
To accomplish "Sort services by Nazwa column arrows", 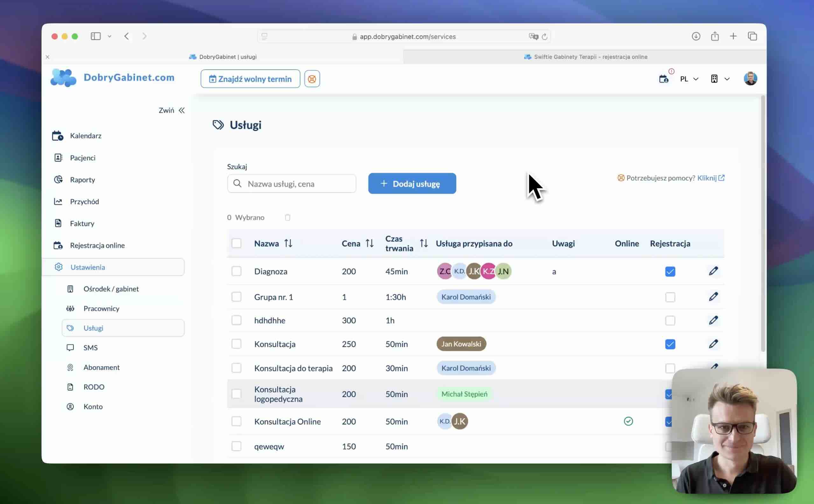I will pos(288,243).
